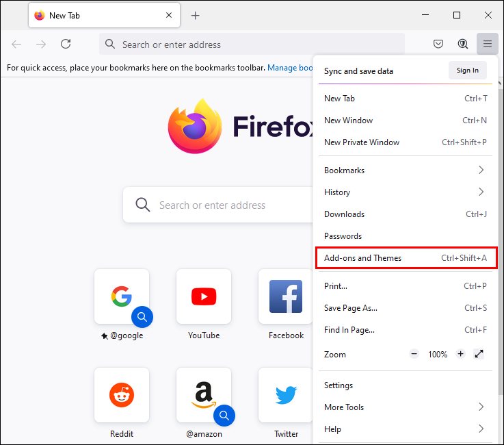Reset zoom by clicking 100%

[438, 354]
